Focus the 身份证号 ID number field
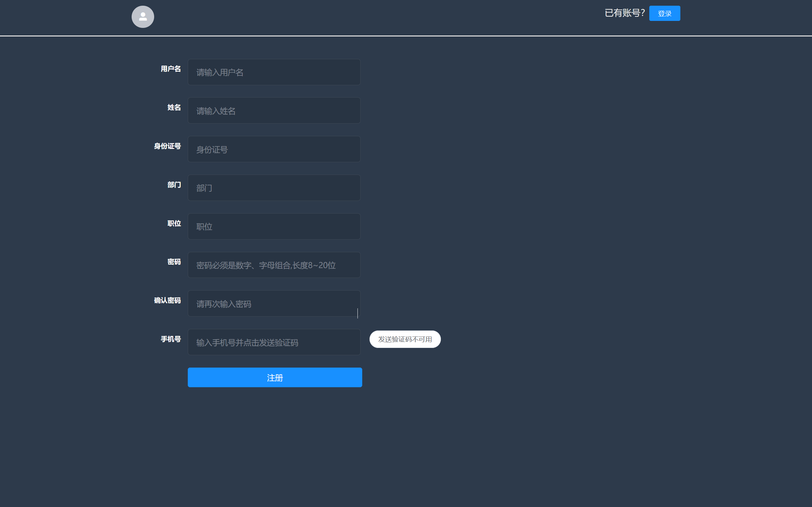Image resolution: width=812 pixels, height=507 pixels. coord(274,149)
